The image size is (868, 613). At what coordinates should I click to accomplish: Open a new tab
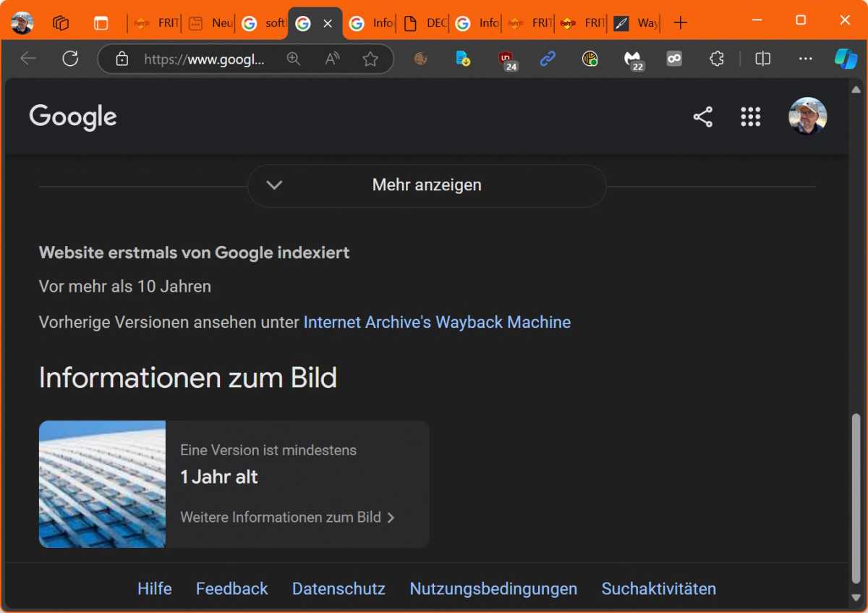tap(680, 23)
